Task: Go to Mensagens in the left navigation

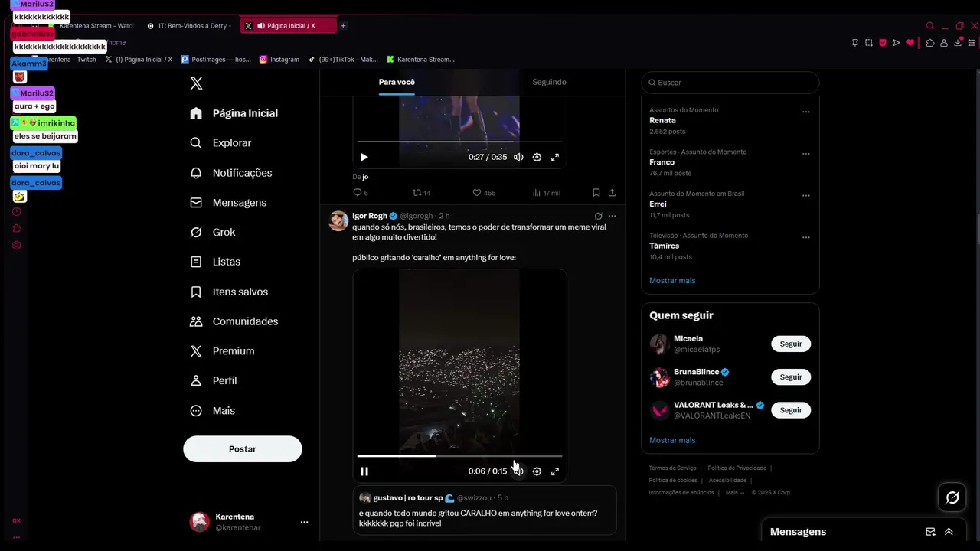Action: point(228,203)
